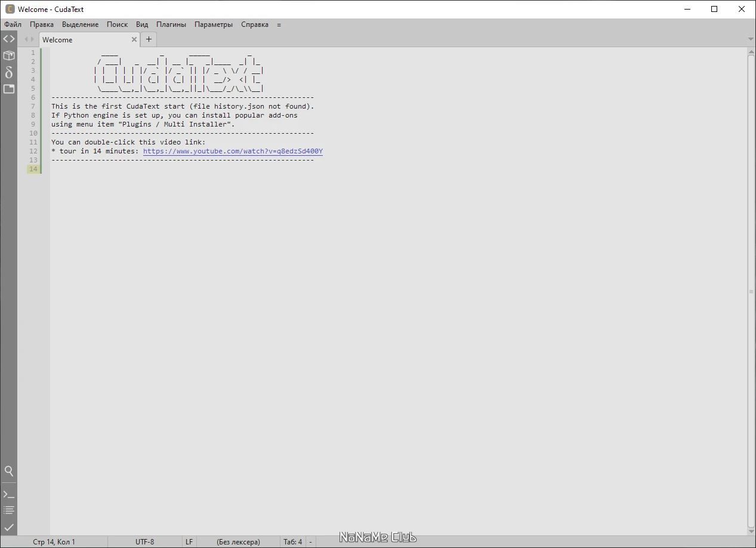Viewport: 756px width, 548px height.
Task: Open the Tabs panel sidebar icon
Action: 9,89
